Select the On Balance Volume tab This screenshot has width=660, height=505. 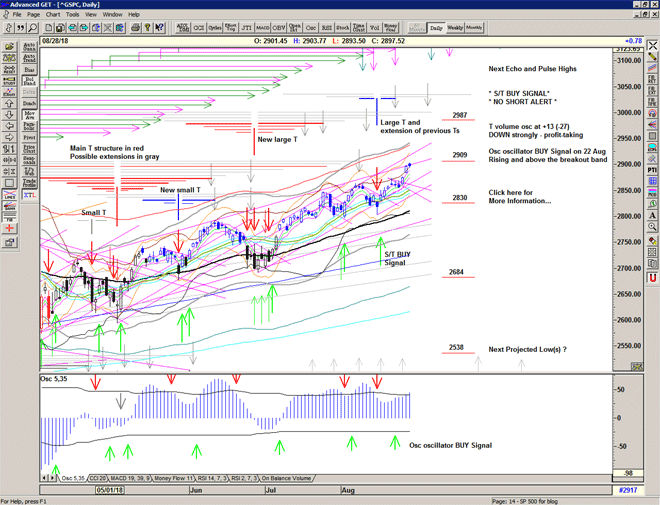(285, 478)
